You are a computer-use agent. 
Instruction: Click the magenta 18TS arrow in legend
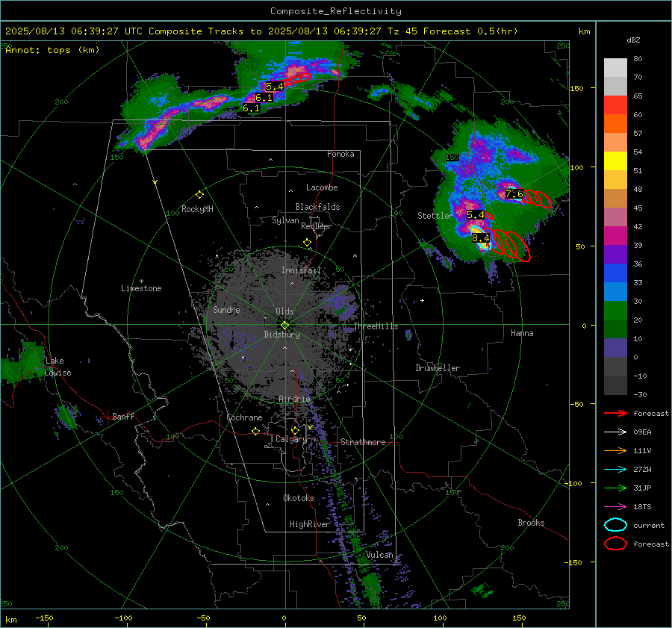coord(615,507)
